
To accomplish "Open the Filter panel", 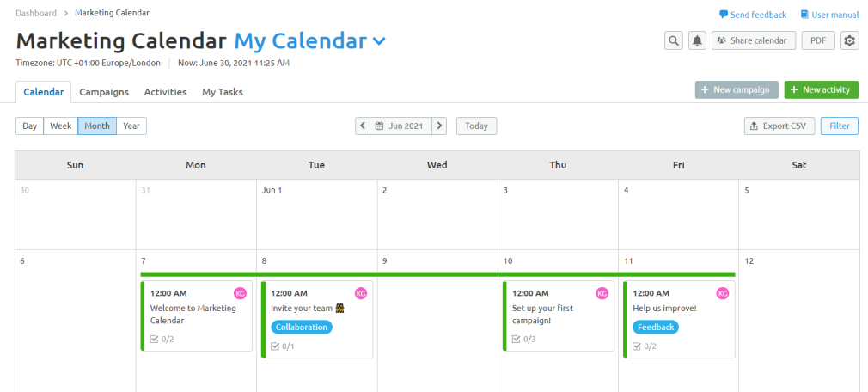I will 840,126.
